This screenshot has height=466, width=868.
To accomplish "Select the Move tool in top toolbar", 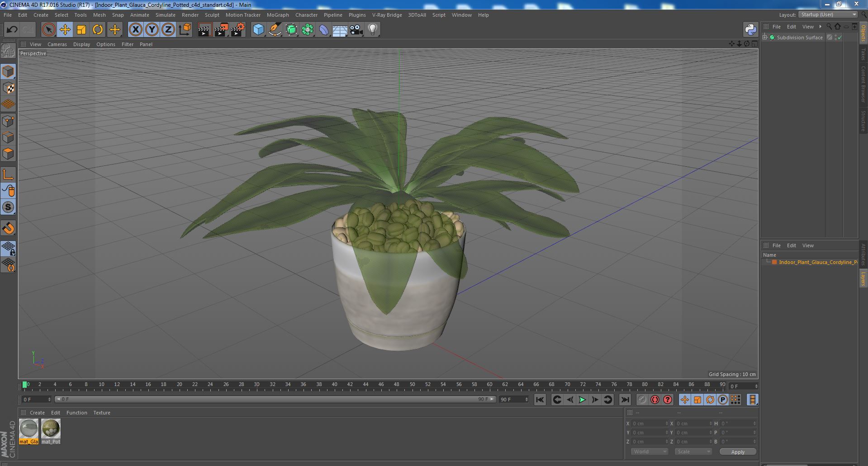I will [x=65, y=30].
